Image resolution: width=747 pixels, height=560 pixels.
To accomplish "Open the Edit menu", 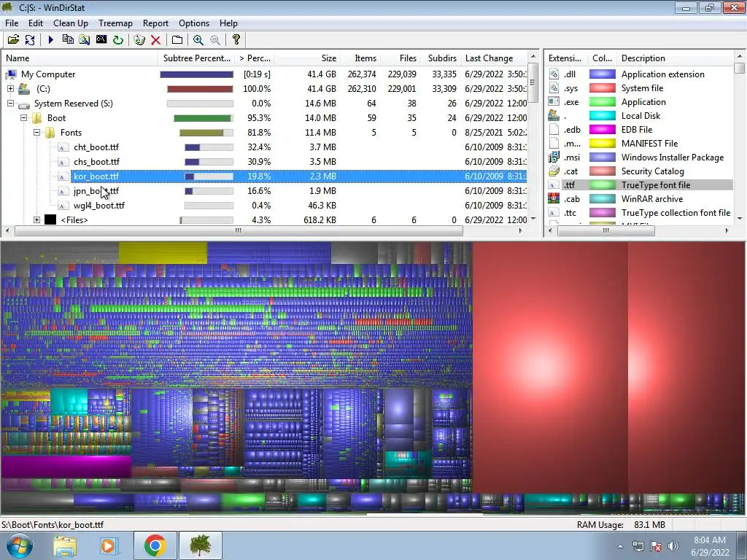I will 36,23.
